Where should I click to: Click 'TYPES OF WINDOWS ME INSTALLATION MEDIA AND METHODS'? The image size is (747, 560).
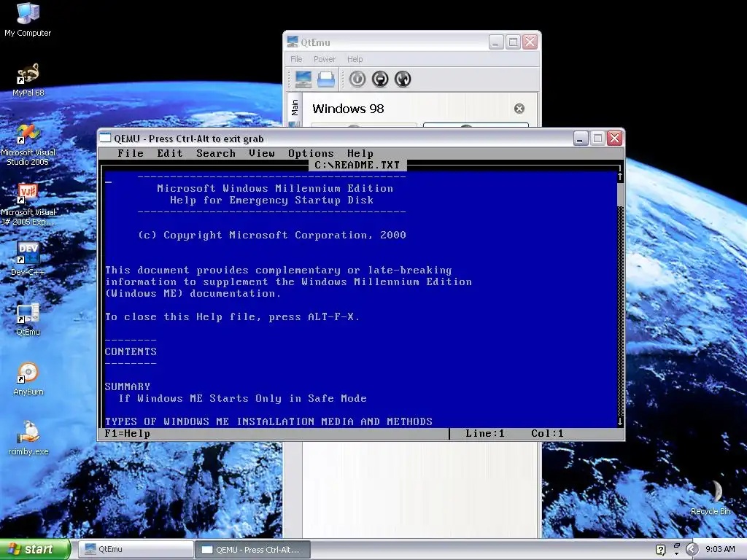(x=268, y=421)
